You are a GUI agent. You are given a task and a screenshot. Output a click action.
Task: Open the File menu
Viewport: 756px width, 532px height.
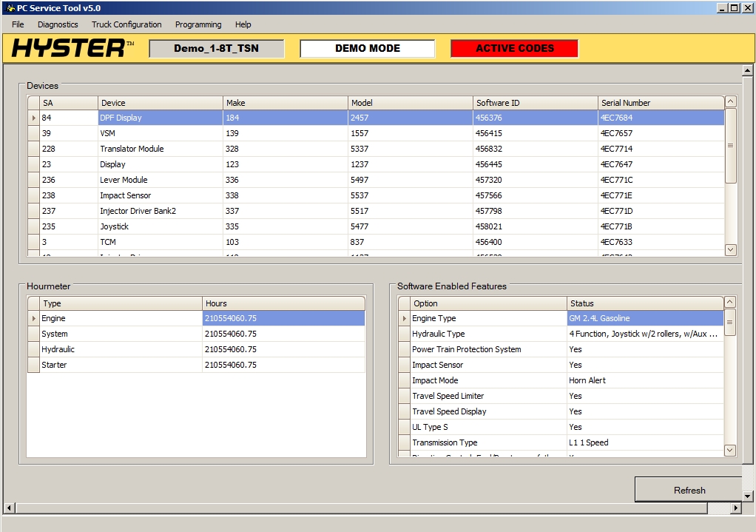click(17, 24)
